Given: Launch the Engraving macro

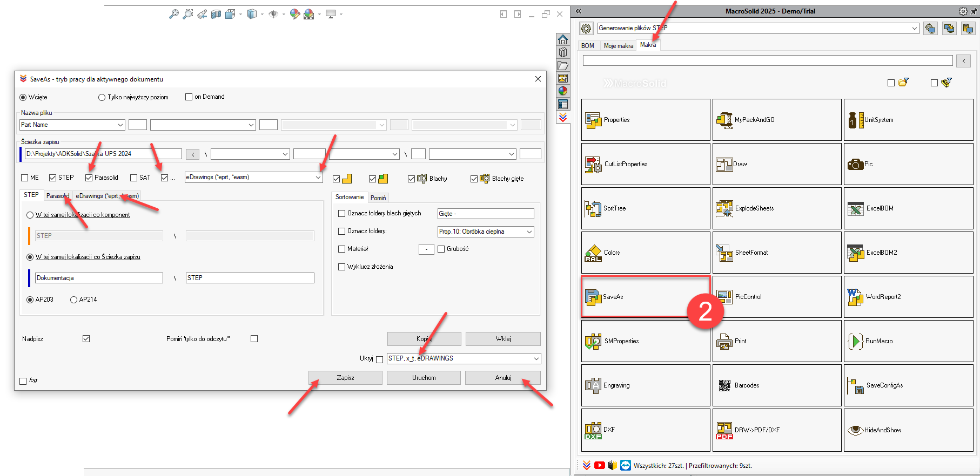Looking at the screenshot, I should (646, 385).
